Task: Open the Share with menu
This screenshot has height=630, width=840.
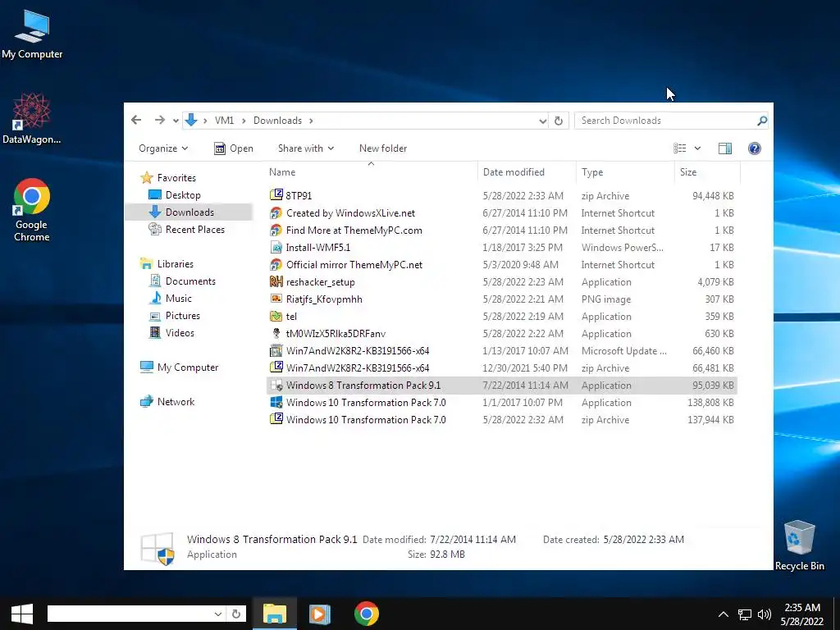Action: click(306, 148)
